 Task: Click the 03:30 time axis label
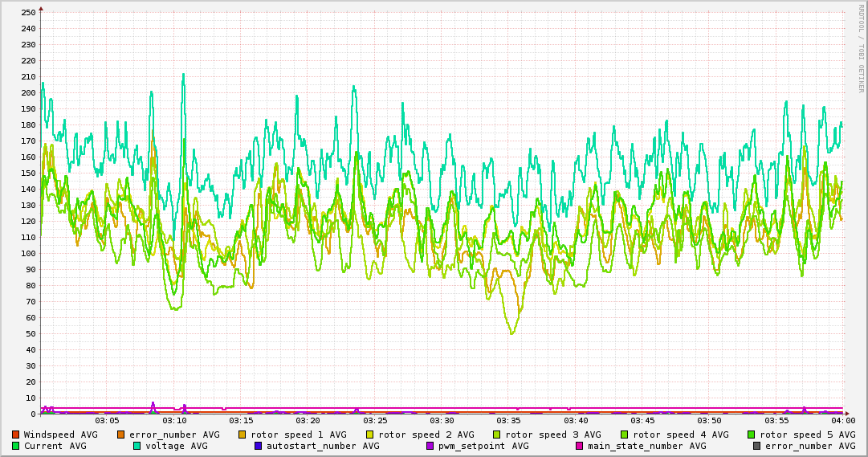click(x=442, y=420)
